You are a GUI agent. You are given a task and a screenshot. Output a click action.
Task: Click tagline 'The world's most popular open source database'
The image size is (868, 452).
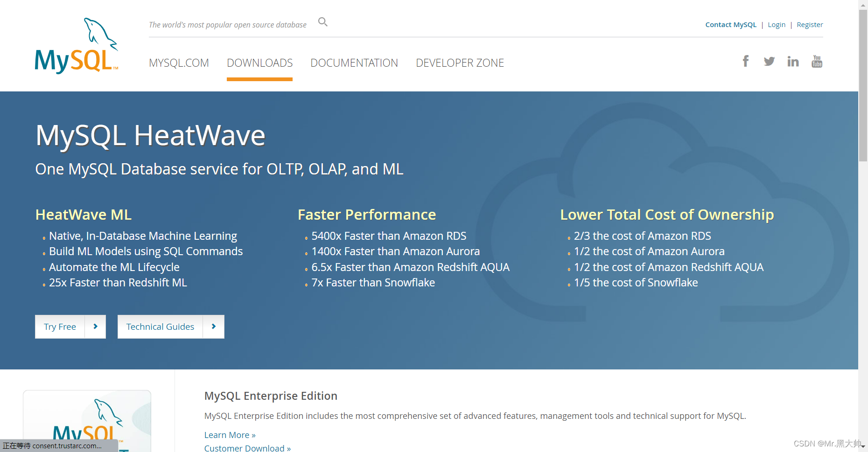pyautogui.click(x=228, y=25)
